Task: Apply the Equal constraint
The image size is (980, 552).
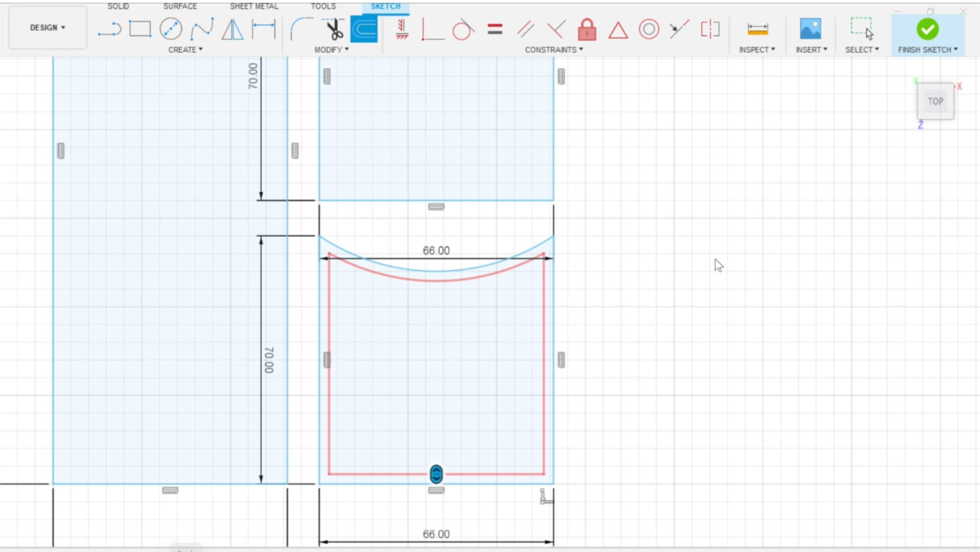Action: click(x=495, y=29)
